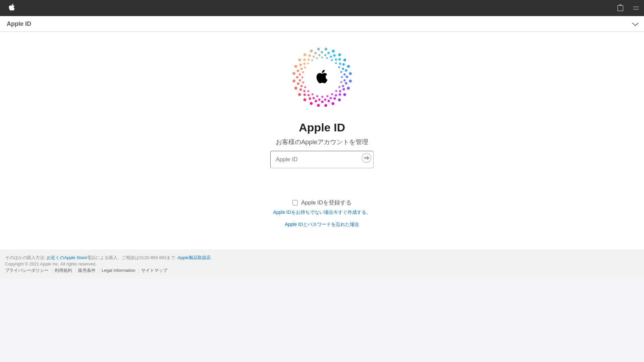Open プライバシーポリシー footer link
Screen dimensions: 644x362
click(27, 270)
